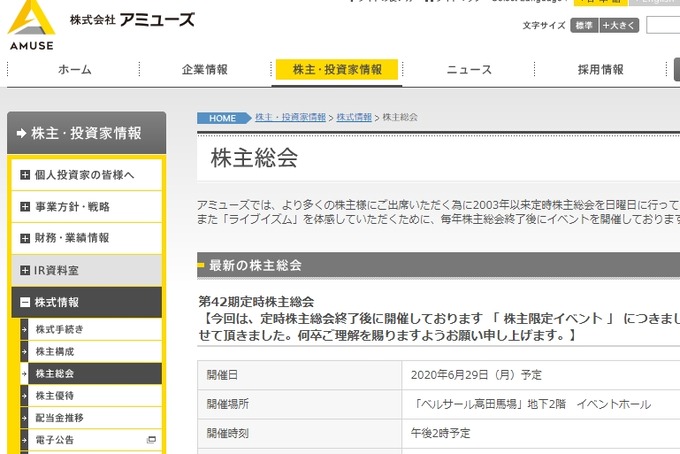Image resolution: width=680 pixels, height=454 pixels.
Task: Set text size to +大きく
Action: 619,26
